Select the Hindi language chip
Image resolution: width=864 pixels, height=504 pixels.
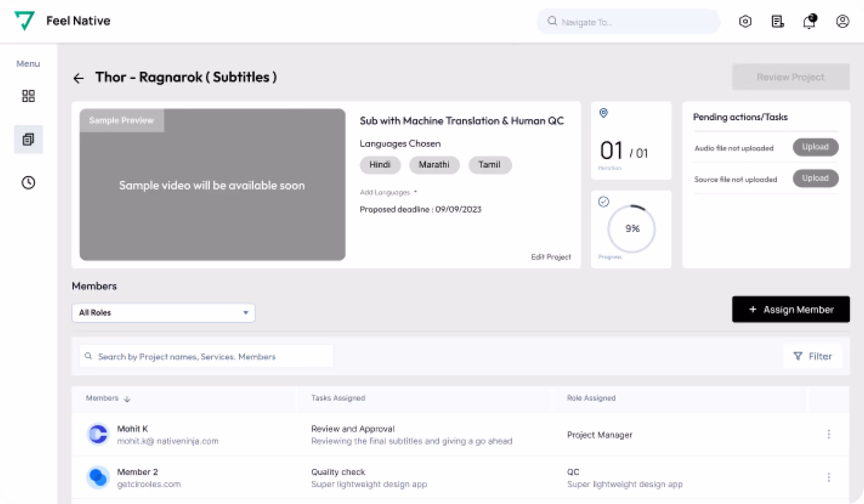[380, 165]
